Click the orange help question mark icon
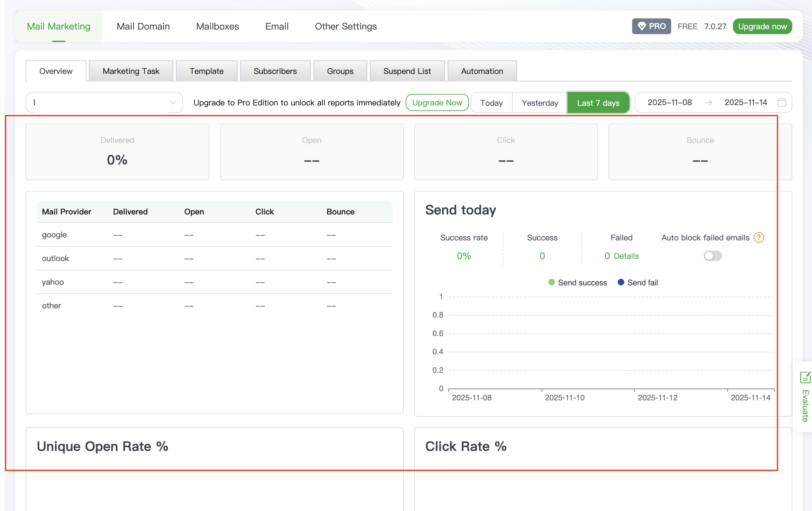The height and width of the screenshot is (511, 812). (759, 238)
